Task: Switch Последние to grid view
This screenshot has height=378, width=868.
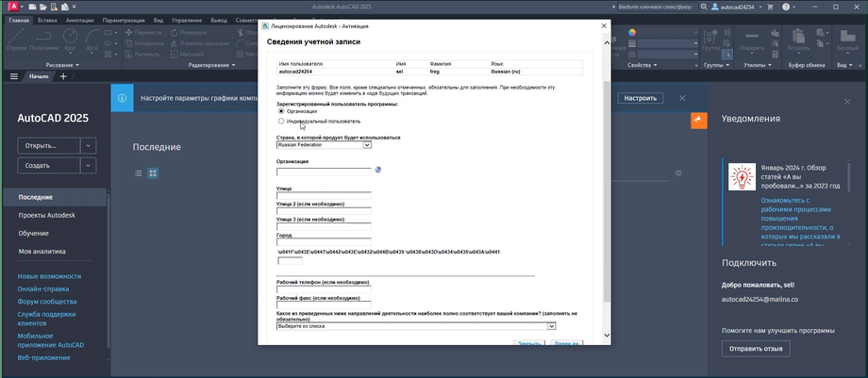Action: click(153, 173)
